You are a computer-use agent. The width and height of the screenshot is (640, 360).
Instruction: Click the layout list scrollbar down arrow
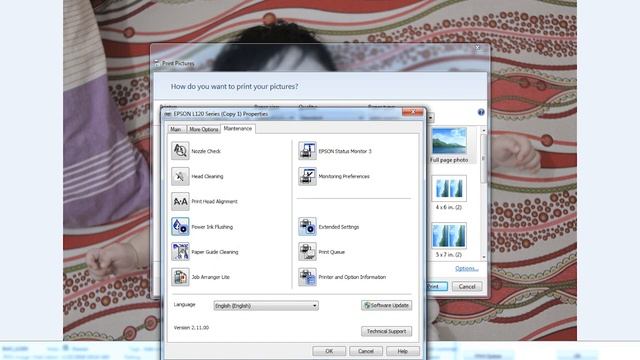tap(484, 258)
